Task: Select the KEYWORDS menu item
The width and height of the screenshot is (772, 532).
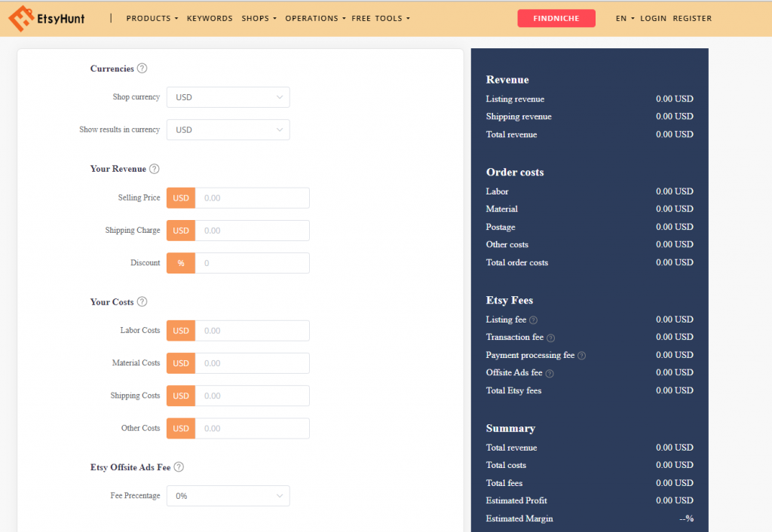Action: [210, 18]
